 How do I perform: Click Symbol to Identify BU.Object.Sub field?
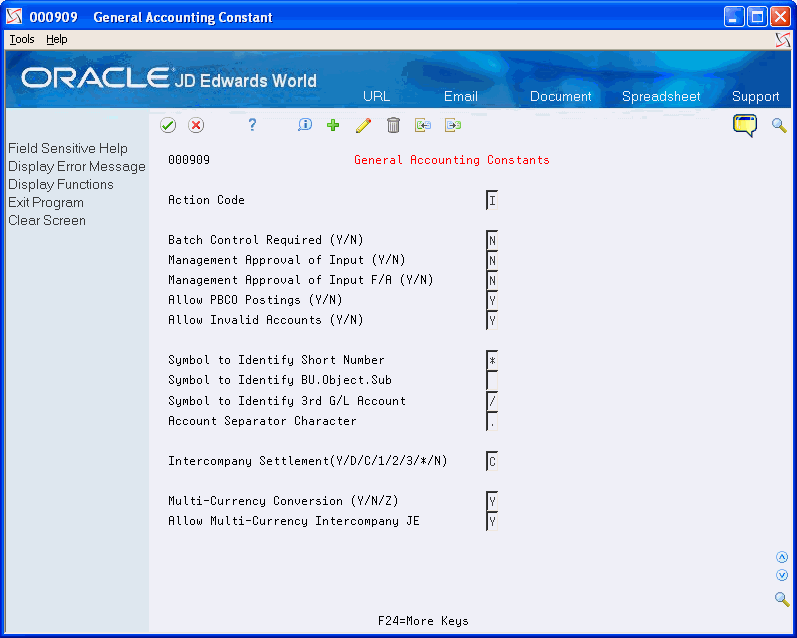(492, 380)
